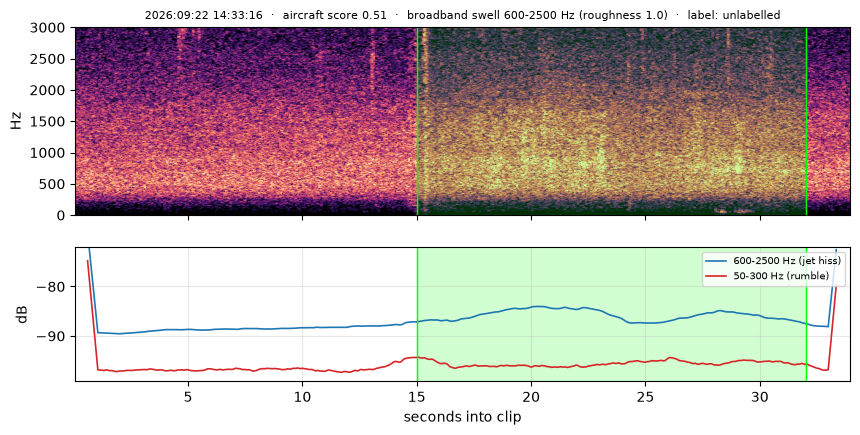Viewport: 860px width, 435px height.
Task: Click the 30 seconds x-axis tick label
Action: pos(760,396)
